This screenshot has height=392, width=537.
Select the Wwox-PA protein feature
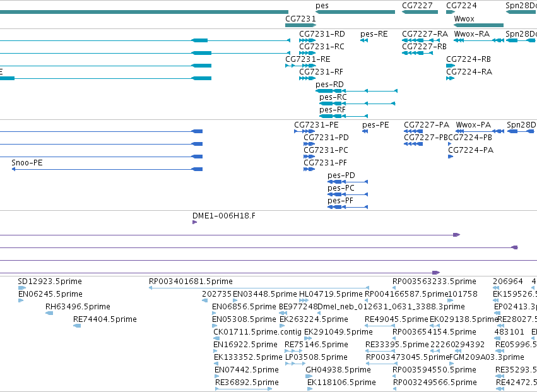coord(480,131)
